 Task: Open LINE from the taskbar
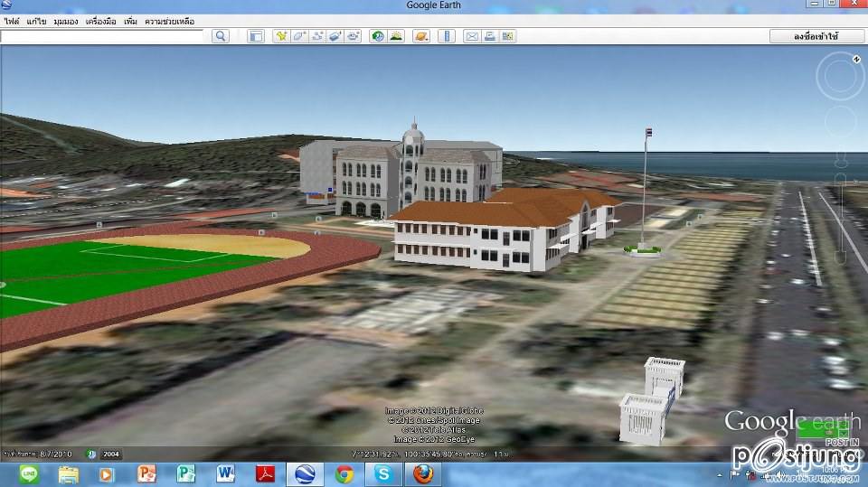coord(29,474)
